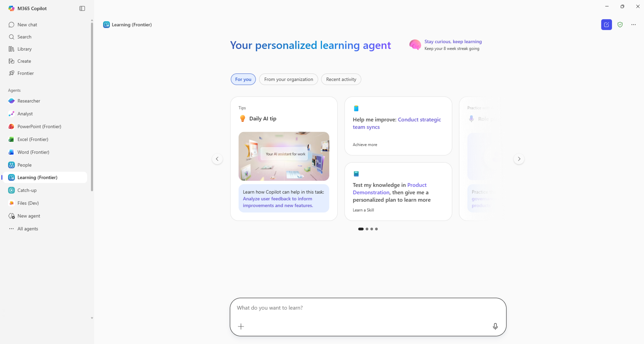
Task: Select the second carousel page dot
Action: (x=367, y=229)
